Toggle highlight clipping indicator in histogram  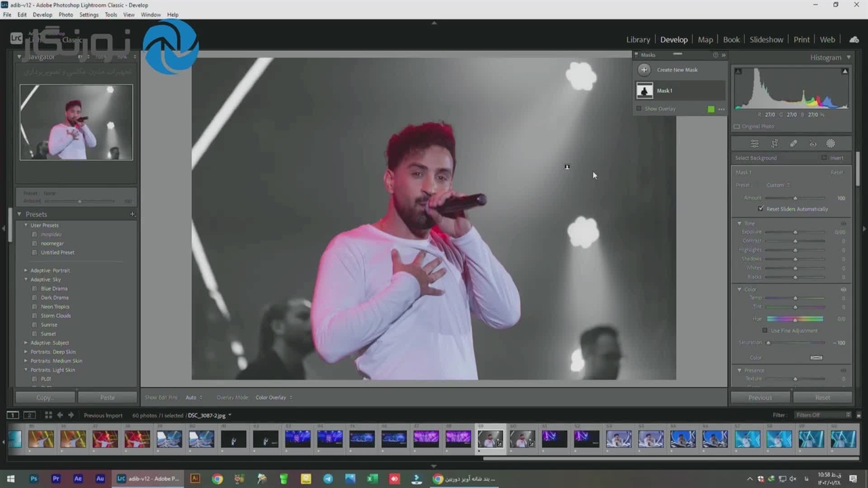[x=845, y=71]
